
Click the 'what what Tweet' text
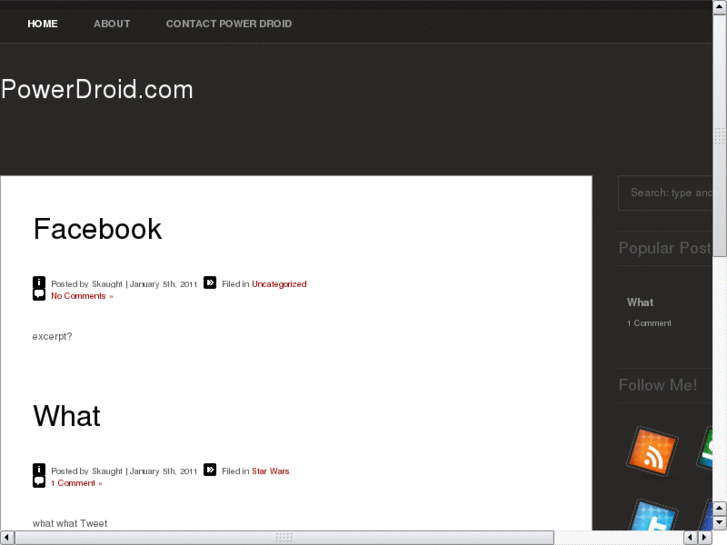point(70,523)
